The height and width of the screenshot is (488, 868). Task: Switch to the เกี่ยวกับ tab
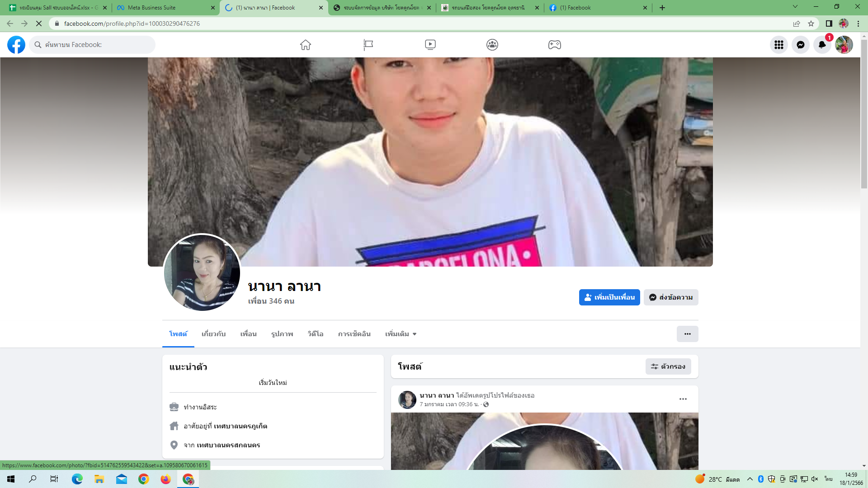coord(213,334)
